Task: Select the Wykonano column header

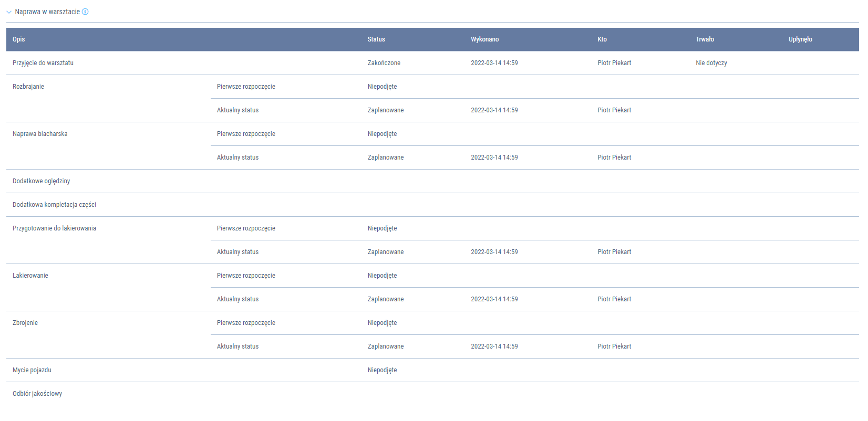Action: tap(484, 39)
